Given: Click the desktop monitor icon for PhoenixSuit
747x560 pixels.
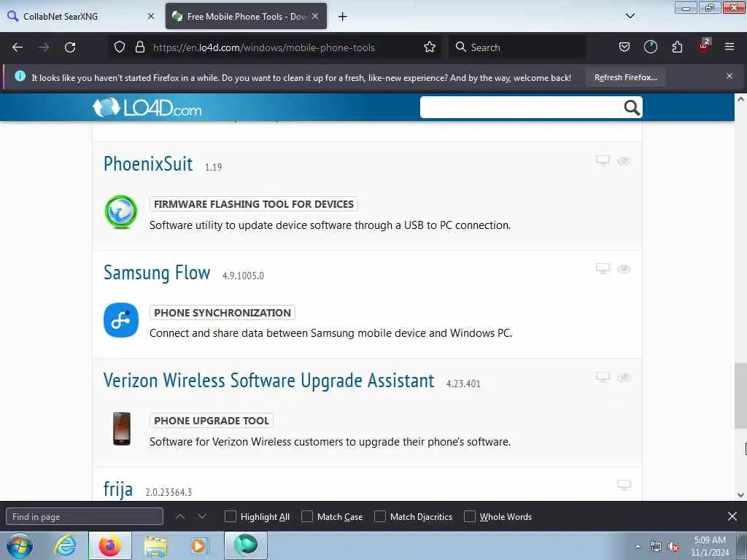Looking at the screenshot, I should 603,160.
